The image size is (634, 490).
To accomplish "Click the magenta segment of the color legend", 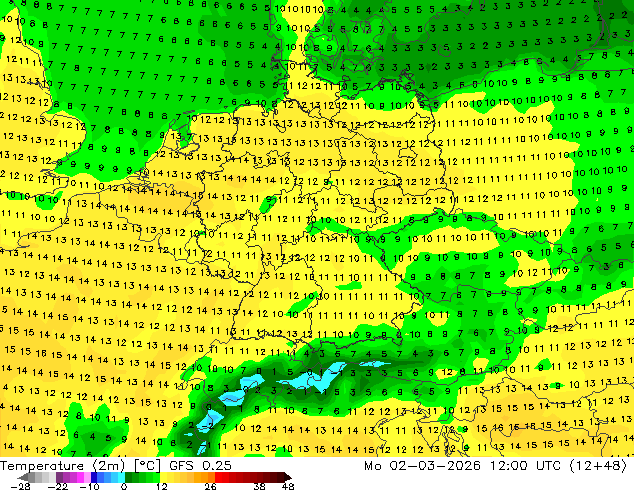I will [80, 477].
